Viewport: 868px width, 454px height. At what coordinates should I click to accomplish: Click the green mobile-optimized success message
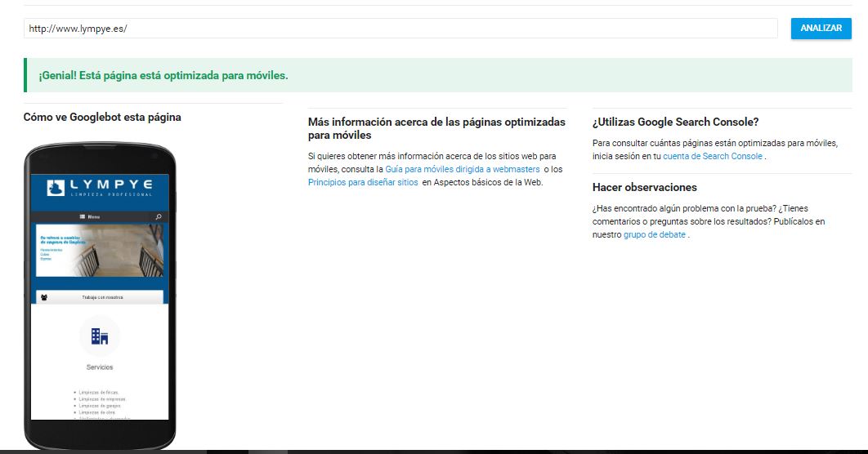click(x=163, y=75)
